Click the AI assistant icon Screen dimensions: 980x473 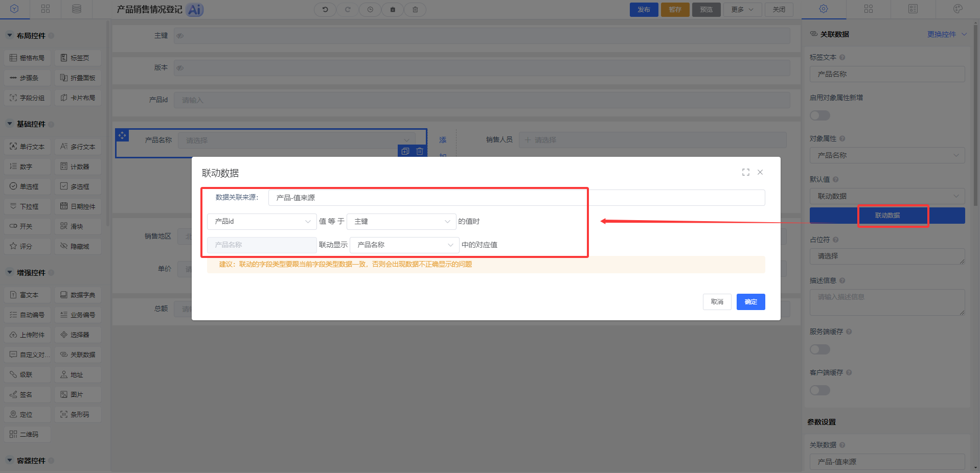coord(195,10)
